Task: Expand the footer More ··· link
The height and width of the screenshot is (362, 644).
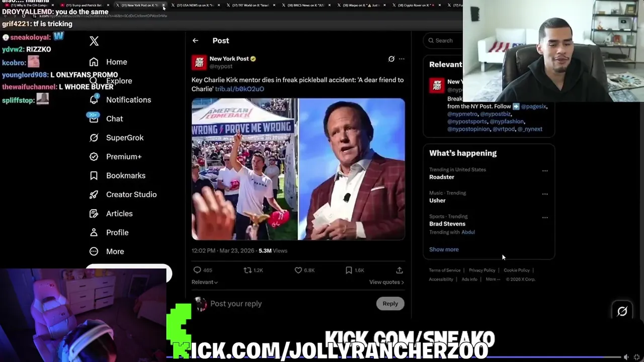Action: click(x=493, y=279)
